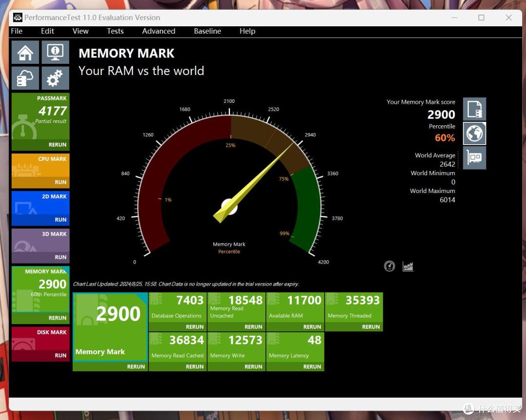Click the Memory Read Cached 36834 result
This screenshot has width=526, height=420.
click(177, 347)
